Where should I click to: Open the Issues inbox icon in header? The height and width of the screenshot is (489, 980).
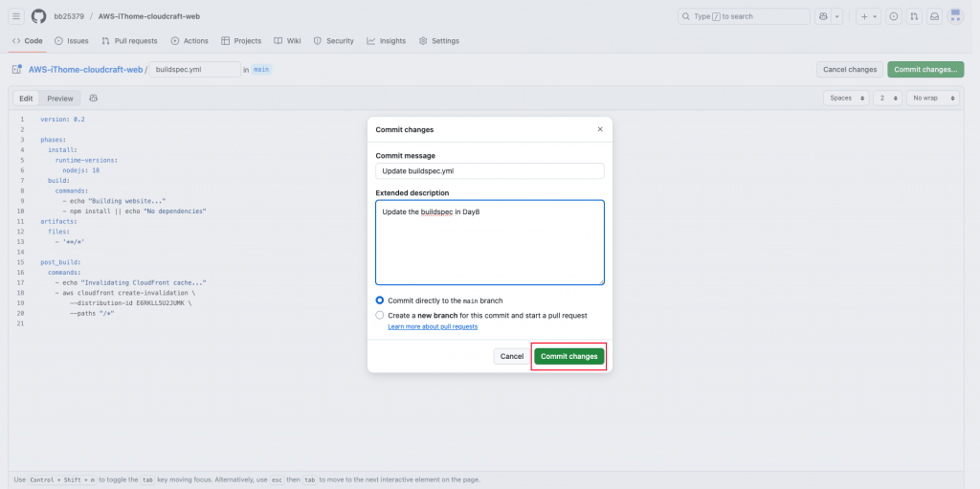894,16
